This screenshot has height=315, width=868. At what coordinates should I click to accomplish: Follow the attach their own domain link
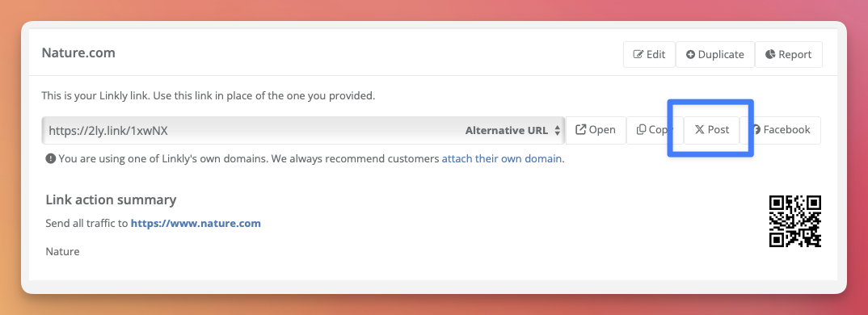click(x=502, y=159)
